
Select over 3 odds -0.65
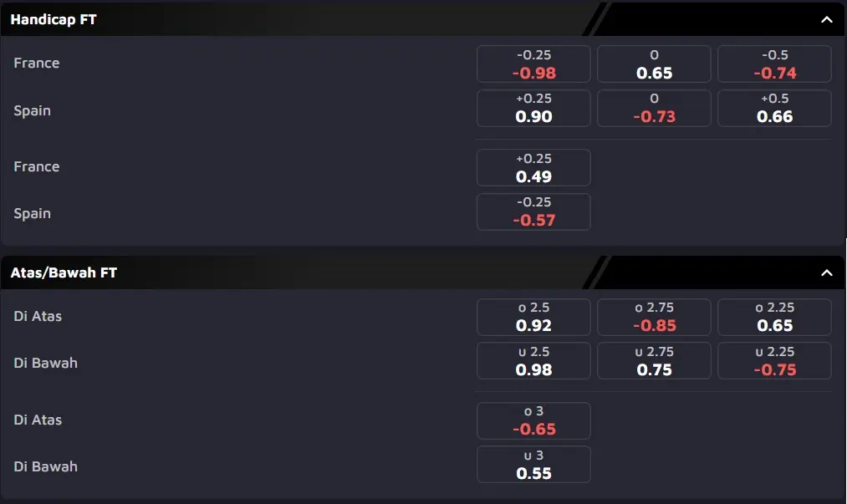tap(533, 420)
